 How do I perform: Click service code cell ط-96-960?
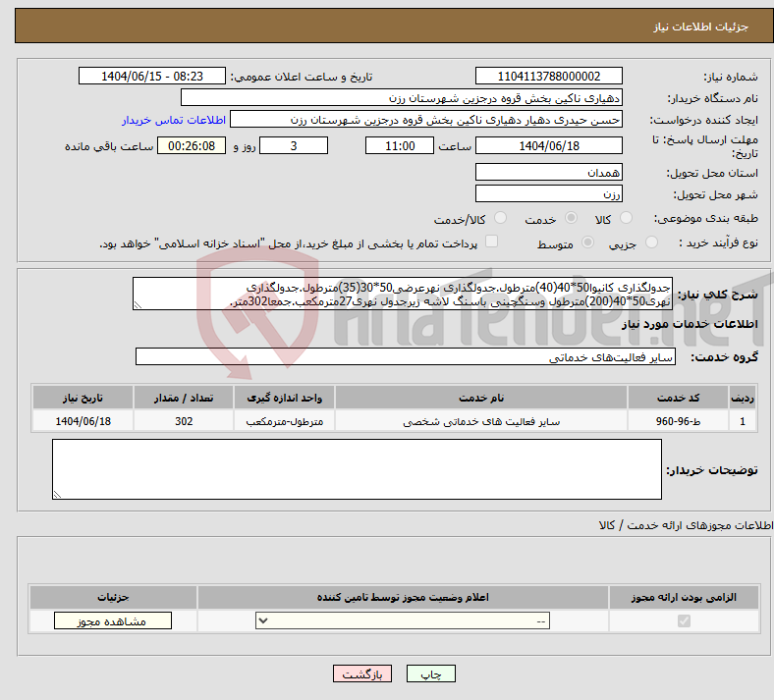click(x=679, y=421)
